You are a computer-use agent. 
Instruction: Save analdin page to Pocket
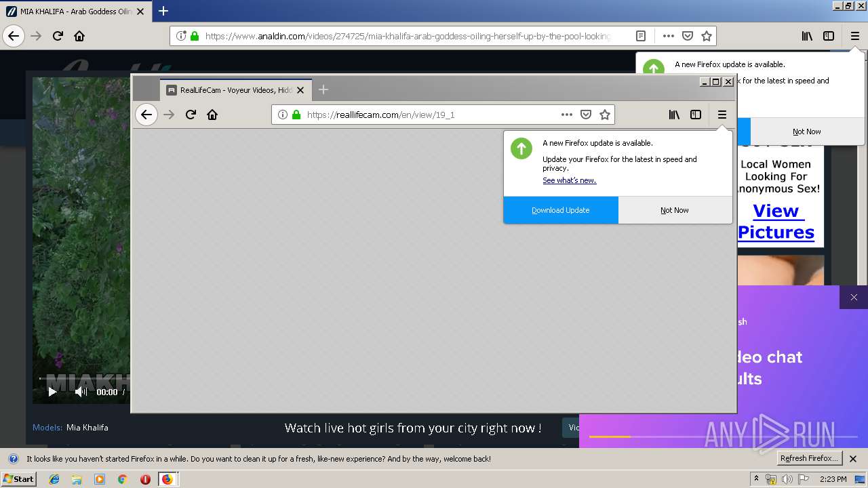[x=688, y=36]
